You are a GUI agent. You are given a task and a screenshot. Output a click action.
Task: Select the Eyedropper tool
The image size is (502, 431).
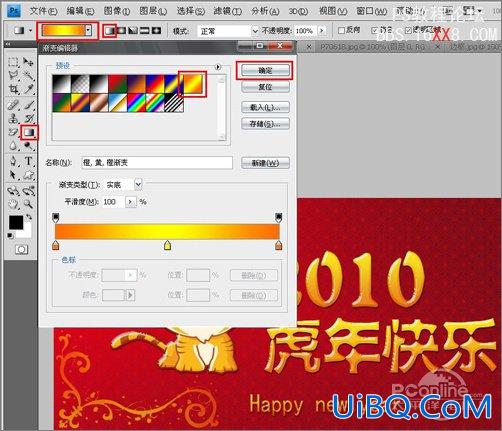[x=28, y=89]
